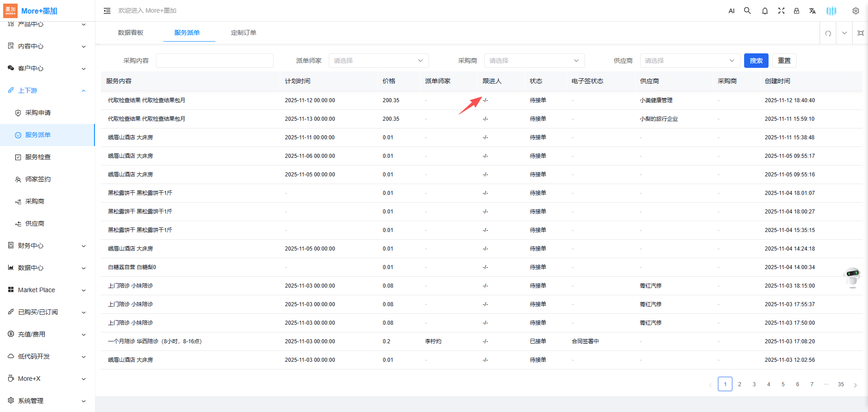Open the language translation icon
The height and width of the screenshot is (412, 868).
point(812,11)
